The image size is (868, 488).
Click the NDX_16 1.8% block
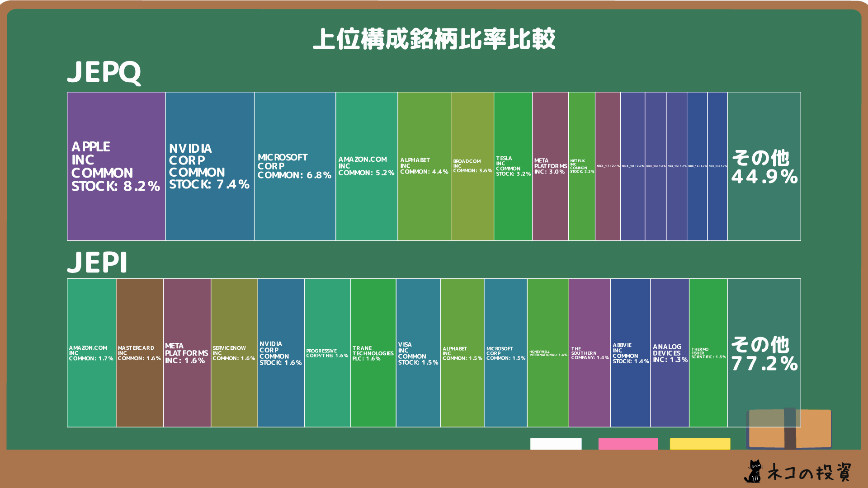tap(656, 166)
